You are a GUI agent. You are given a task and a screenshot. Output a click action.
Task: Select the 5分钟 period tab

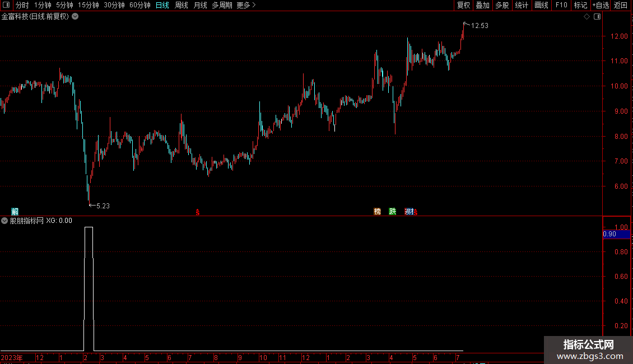pos(64,5)
